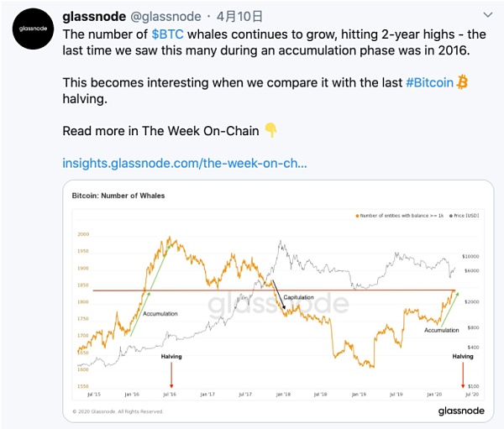504x429 pixels.
Task: Click the 2020 Halving arrow marker
Action: (x=463, y=374)
